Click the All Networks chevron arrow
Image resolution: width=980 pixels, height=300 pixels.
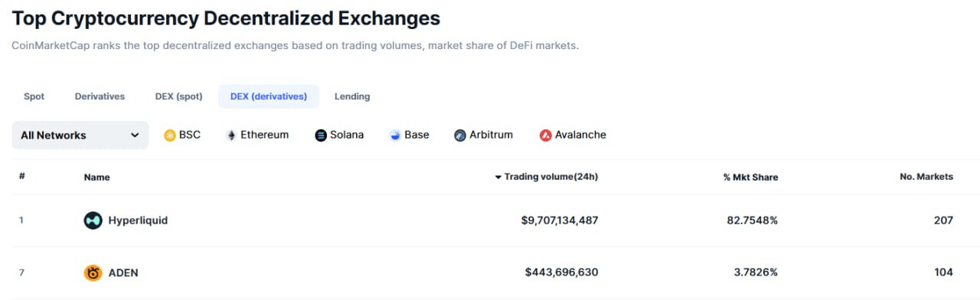point(135,135)
